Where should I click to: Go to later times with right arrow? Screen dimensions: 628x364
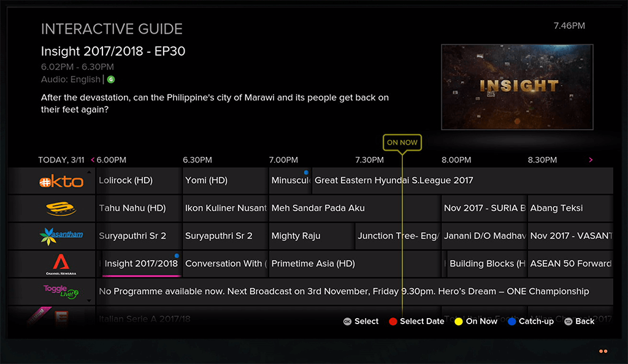tap(591, 160)
